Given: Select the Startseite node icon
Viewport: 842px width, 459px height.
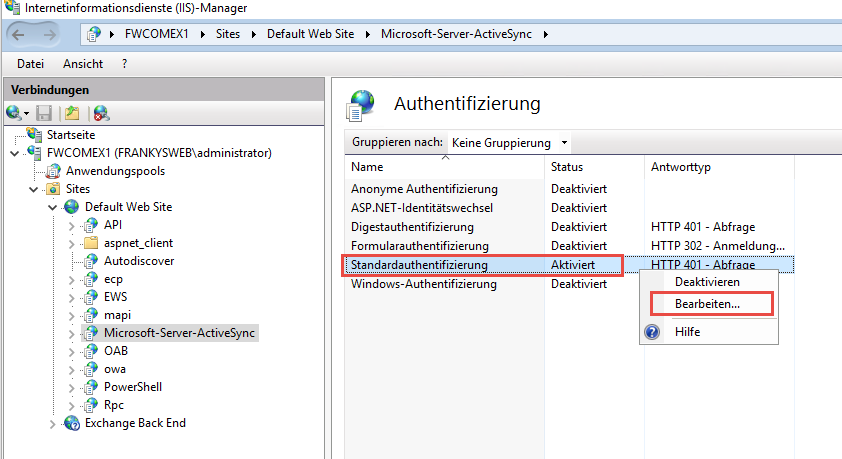Looking at the screenshot, I should (x=36, y=135).
